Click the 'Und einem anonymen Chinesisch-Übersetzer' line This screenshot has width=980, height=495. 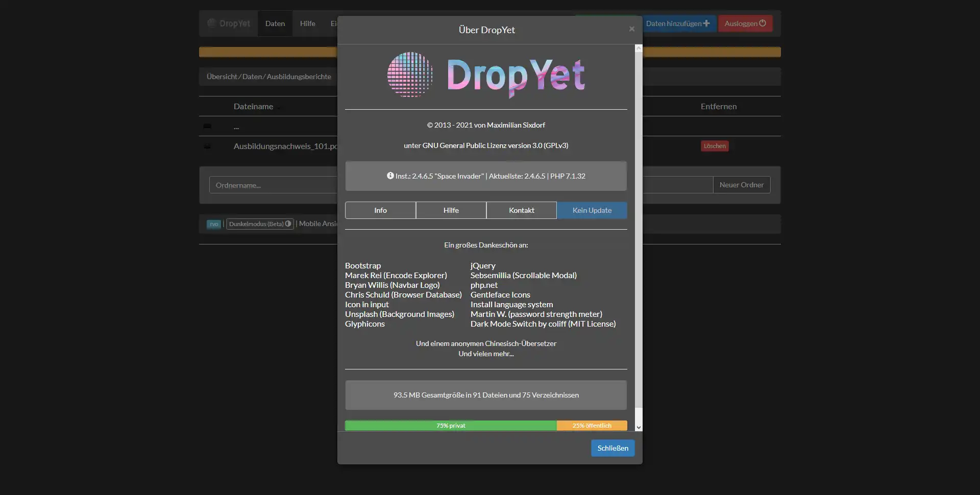click(486, 343)
